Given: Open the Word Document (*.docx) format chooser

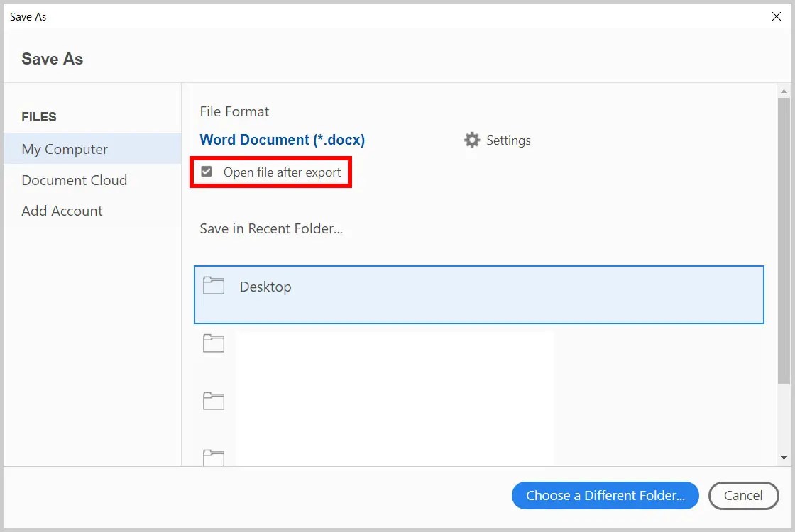Looking at the screenshot, I should pyautogui.click(x=282, y=140).
